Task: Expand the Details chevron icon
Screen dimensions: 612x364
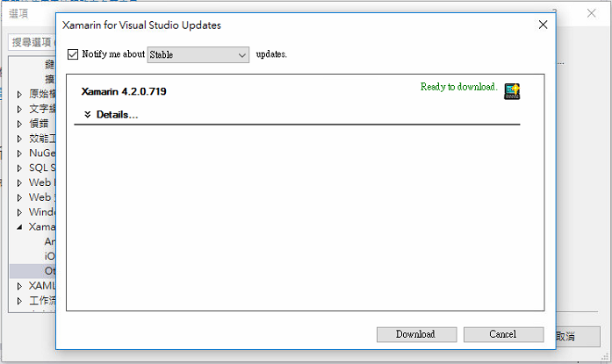Action: [88, 114]
